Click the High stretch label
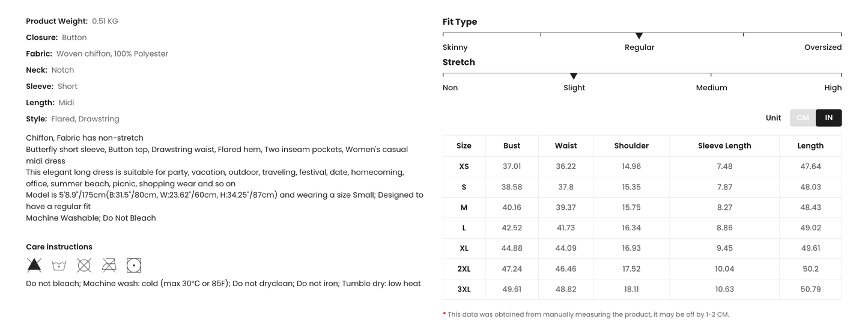 833,88
